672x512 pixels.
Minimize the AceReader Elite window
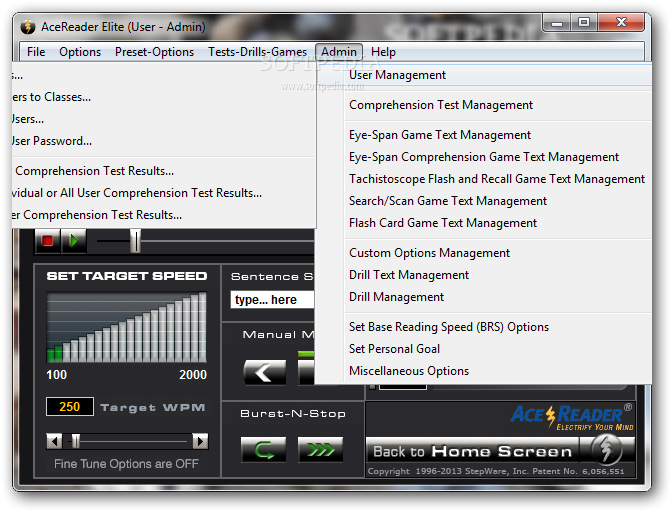coord(556,23)
